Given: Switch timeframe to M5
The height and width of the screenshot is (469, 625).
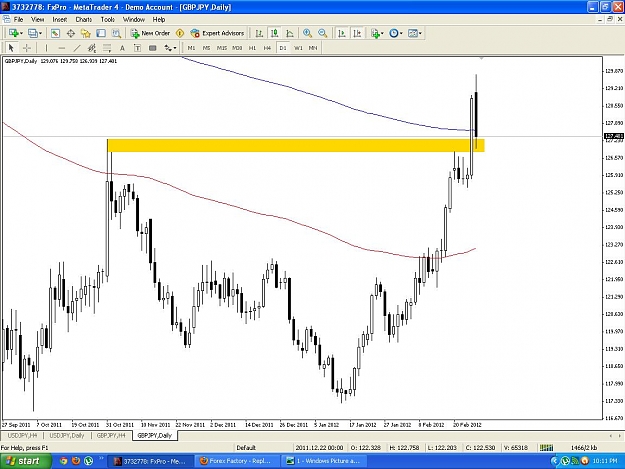Looking at the screenshot, I should pos(206,48).
